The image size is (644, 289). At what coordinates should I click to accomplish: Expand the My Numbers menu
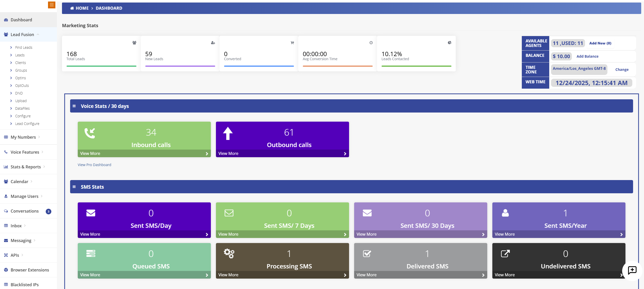point(23,137)
